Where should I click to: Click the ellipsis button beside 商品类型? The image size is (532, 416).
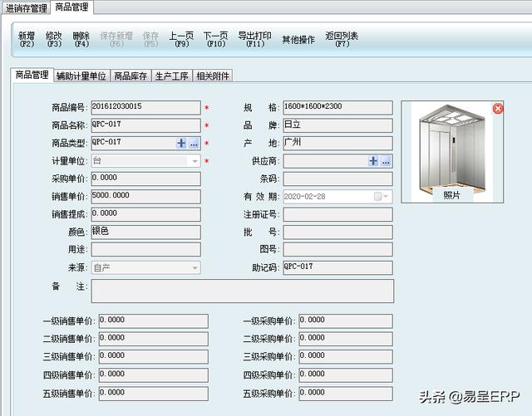click(x=194, y=144)
